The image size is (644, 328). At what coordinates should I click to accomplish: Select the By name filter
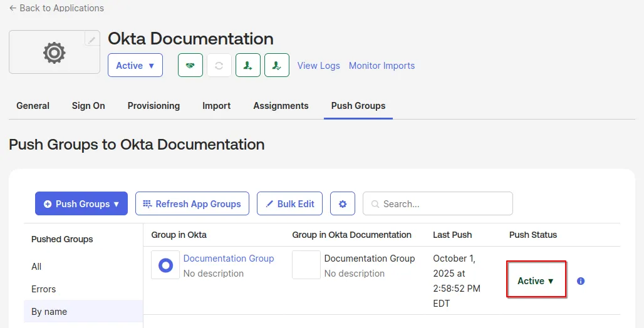(x=83, y=312)
